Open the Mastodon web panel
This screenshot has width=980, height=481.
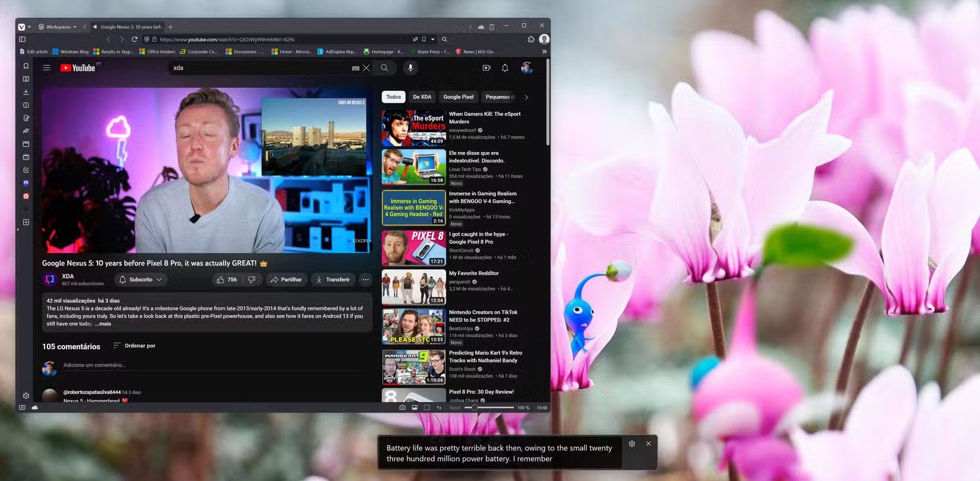click(26, 183)
